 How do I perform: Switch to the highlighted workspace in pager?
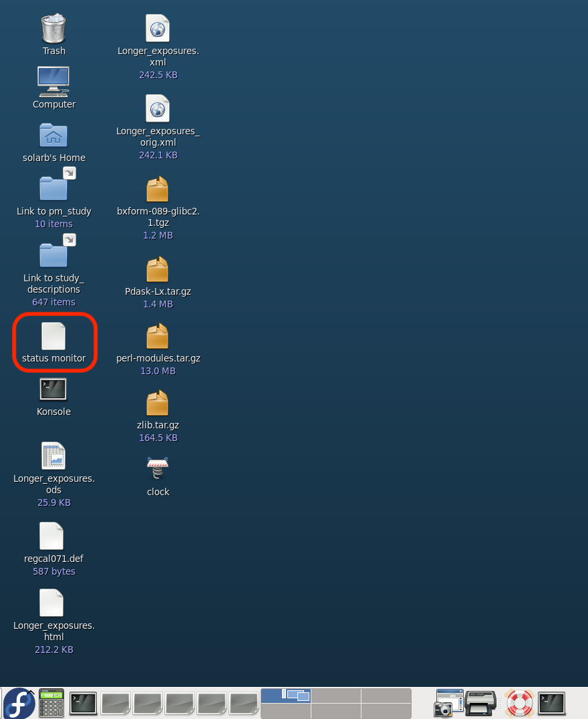point(286,696)
